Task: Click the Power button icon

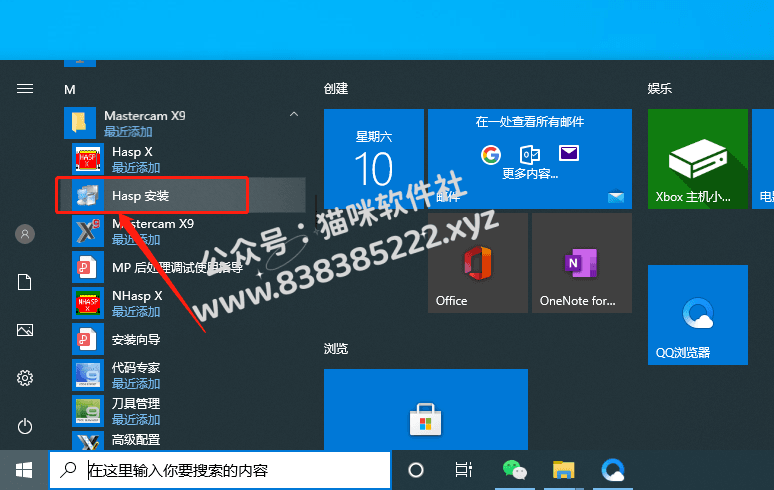Action: point(25,426)
